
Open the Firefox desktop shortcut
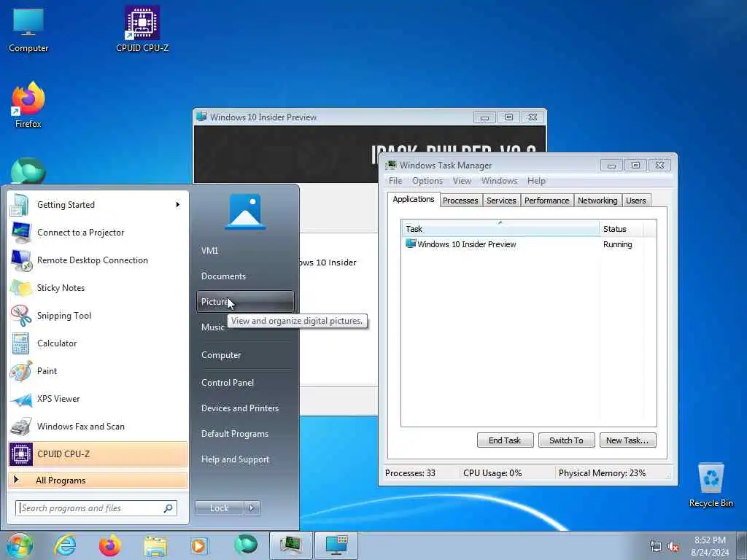28,105
